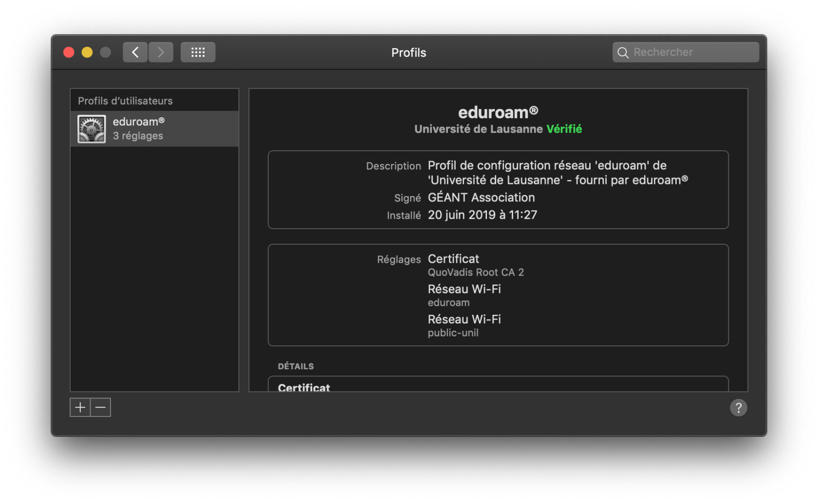Viewport: 818px width, 504px height.
Task: Close the Profils window
Action: click(x=69, y=52)
